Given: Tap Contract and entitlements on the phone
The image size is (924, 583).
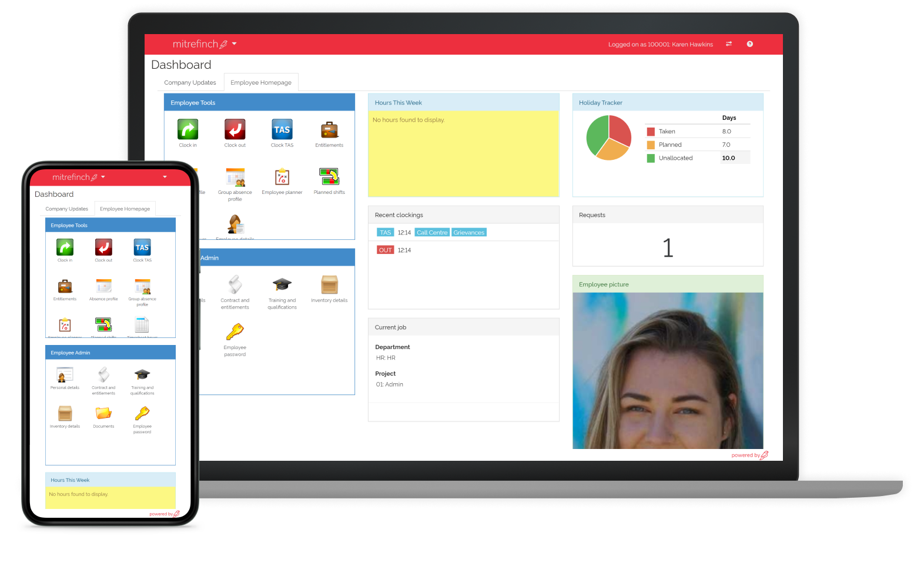Looking at the screenshot, I should 103,374.
